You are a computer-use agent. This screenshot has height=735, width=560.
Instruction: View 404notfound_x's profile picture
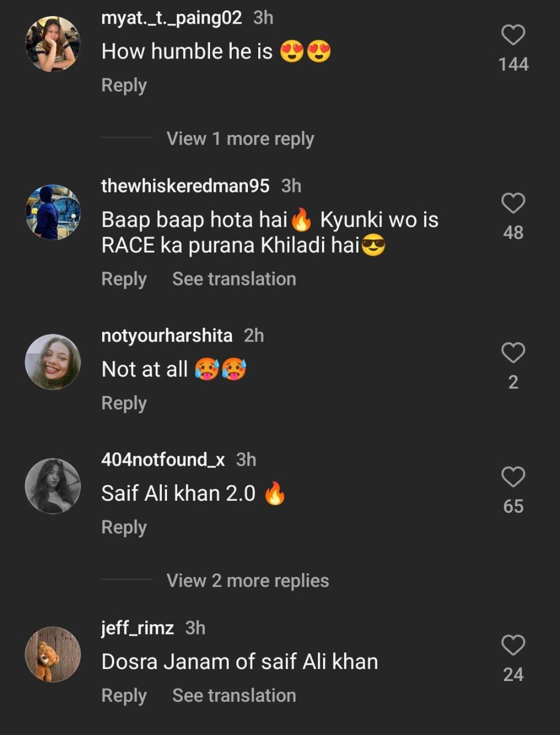53,486
